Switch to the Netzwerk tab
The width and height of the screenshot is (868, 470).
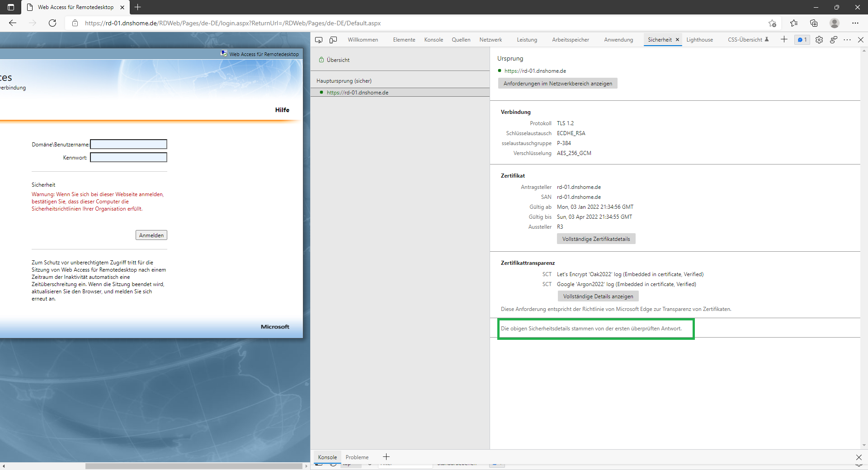point(491,40)
